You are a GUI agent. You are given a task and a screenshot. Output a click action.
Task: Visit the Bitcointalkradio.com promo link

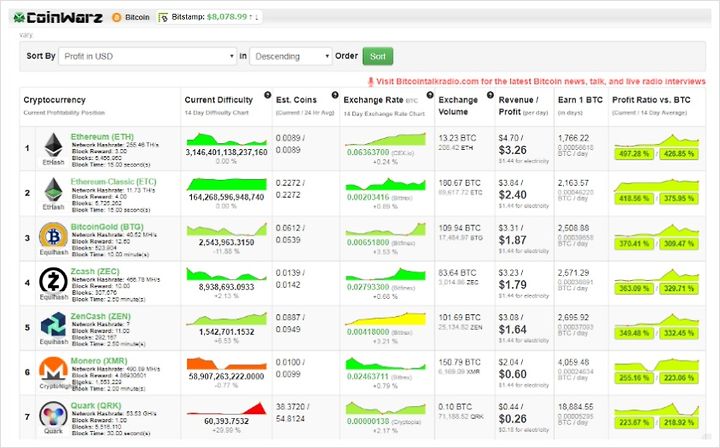(x=541, y=81)
